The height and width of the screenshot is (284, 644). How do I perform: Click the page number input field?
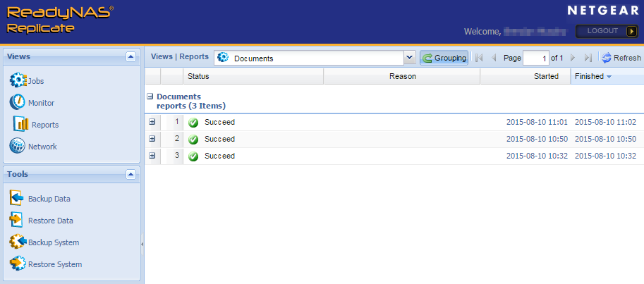535,58
